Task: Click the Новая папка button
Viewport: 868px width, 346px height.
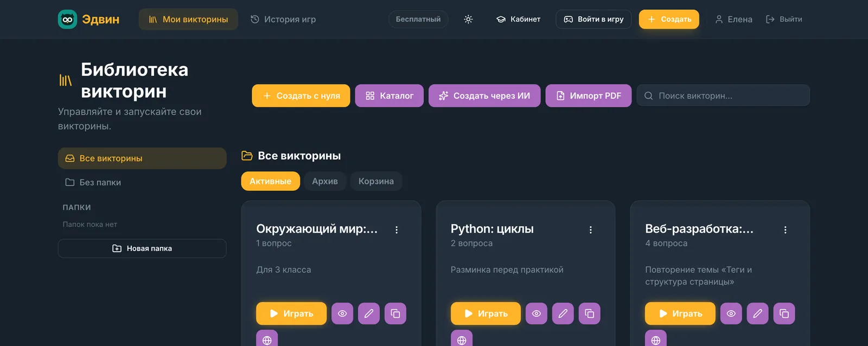Action: click(x=142, y=248)
